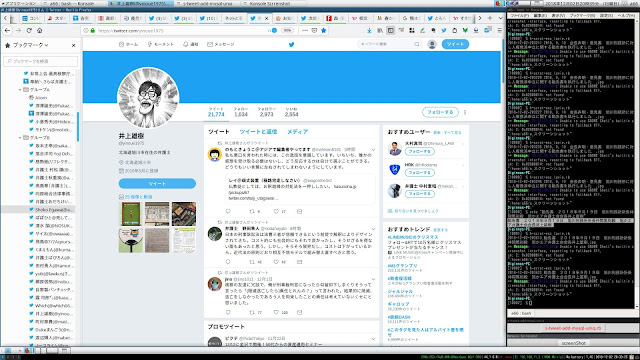Open Firefox hamburger menu

coord(499,30)
